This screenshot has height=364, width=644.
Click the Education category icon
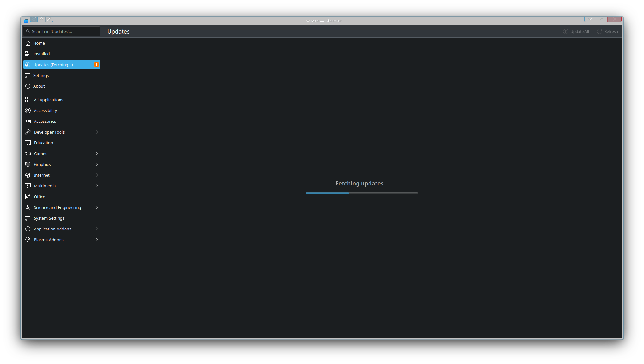point(28,143)
